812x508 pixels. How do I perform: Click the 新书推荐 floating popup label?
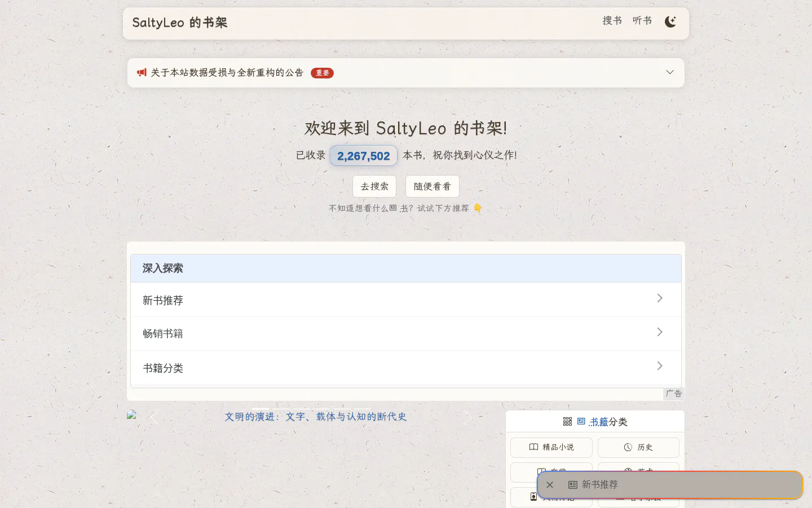pyautogui.click(x=600, y=485)
